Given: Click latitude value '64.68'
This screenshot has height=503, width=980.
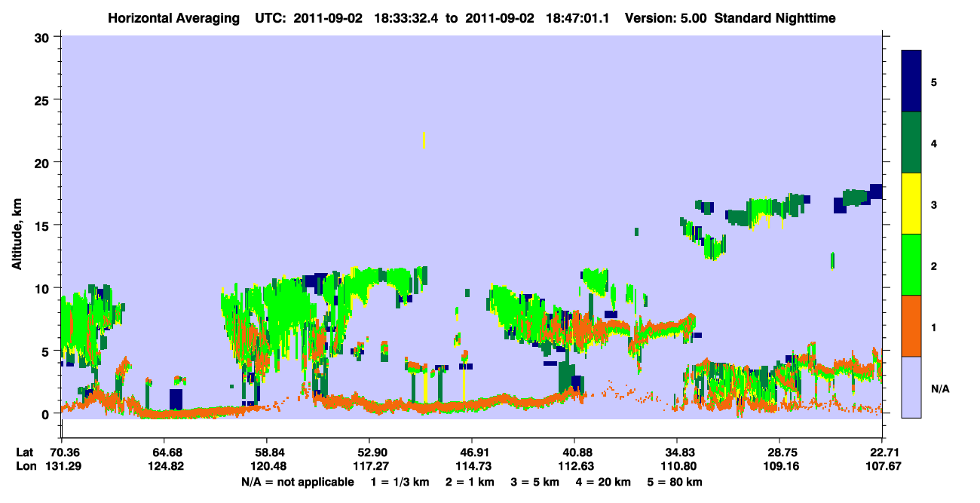Looking at the screenshot, I should click(x=167, y=452).
